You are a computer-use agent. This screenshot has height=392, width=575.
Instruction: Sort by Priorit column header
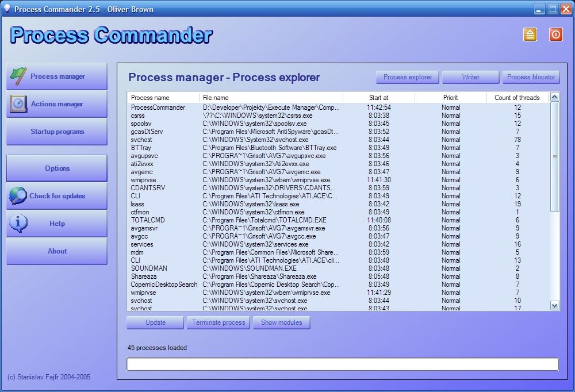click(451, 98)
